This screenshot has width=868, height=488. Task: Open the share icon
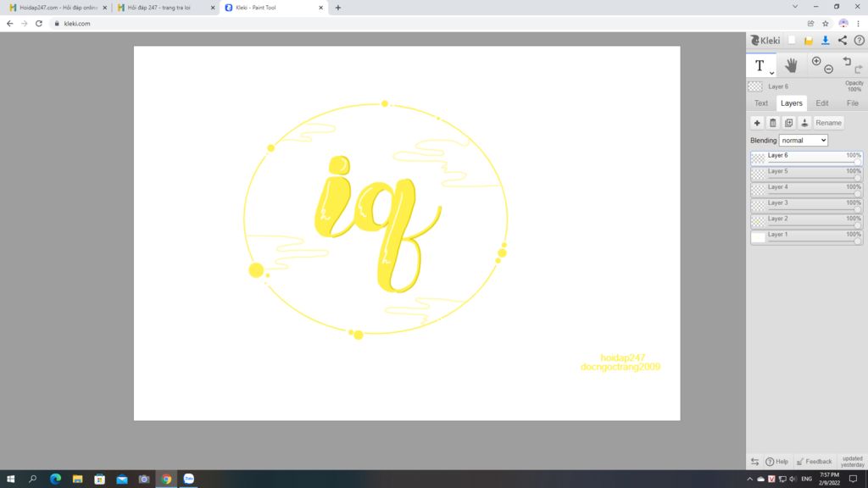(842, 41)
